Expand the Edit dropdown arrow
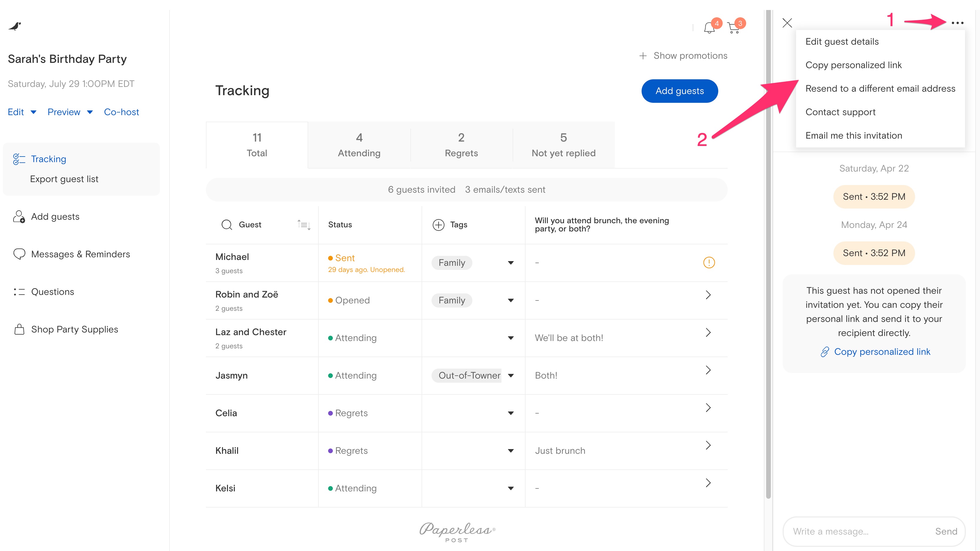The width and height of the screenshot is (980, 551). (x=33, y=112)
